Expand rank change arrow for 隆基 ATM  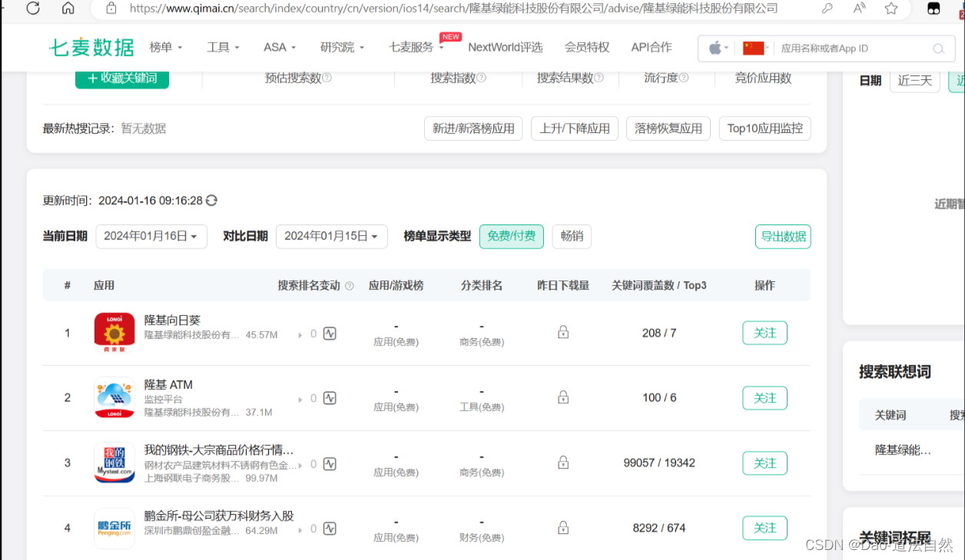[x=300, y=399]
